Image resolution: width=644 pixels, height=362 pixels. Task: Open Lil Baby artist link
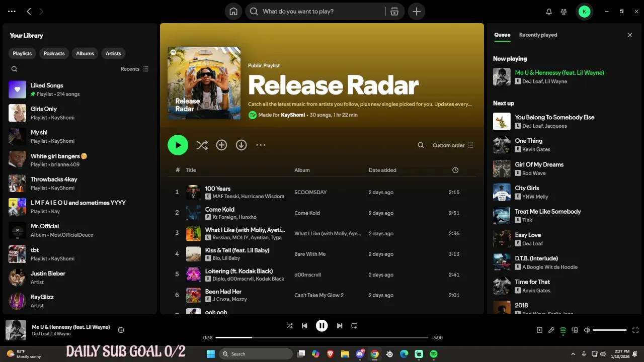[231, 258]
